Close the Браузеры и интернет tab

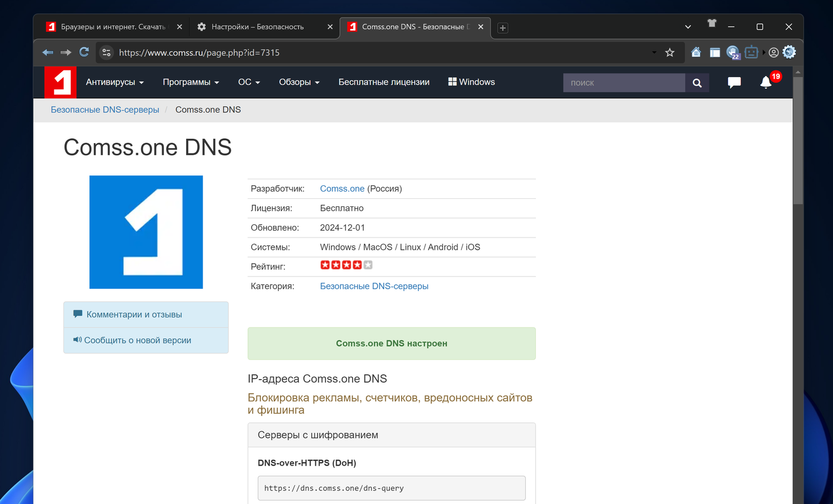tap(179, 27)
